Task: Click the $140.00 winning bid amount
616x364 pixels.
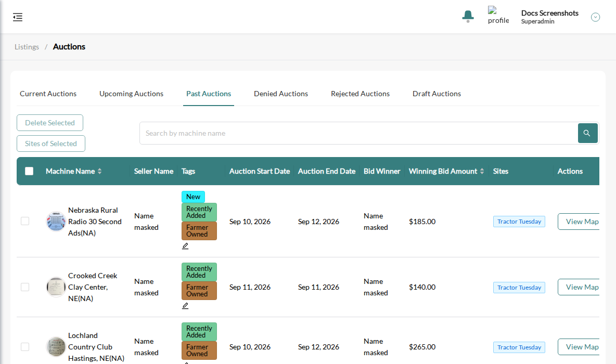Action: pyautogui.click(x=422, y=287)
